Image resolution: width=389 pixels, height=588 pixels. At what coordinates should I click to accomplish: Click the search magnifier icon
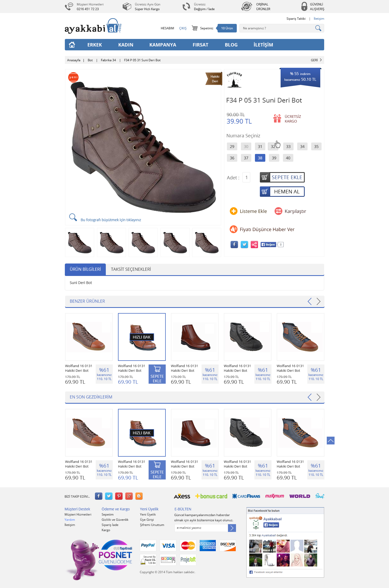click(x=318, y=28)
